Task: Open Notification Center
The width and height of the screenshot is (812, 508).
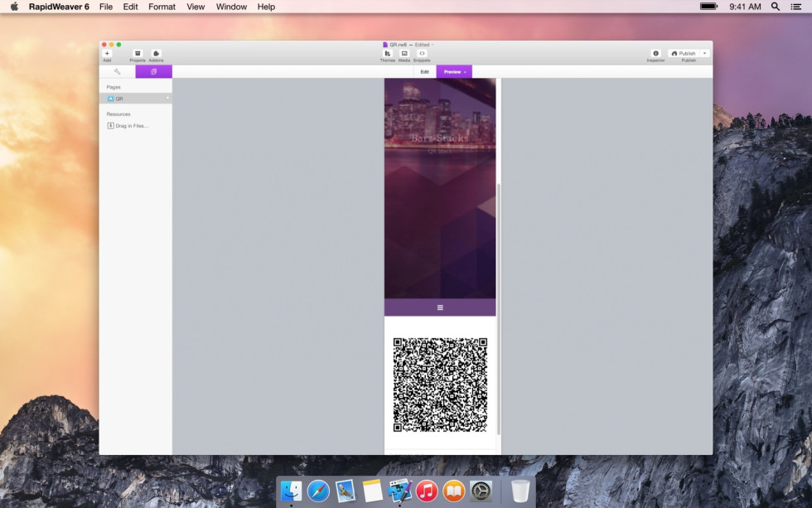Action: pyautogui.click(x=796, y=7)
